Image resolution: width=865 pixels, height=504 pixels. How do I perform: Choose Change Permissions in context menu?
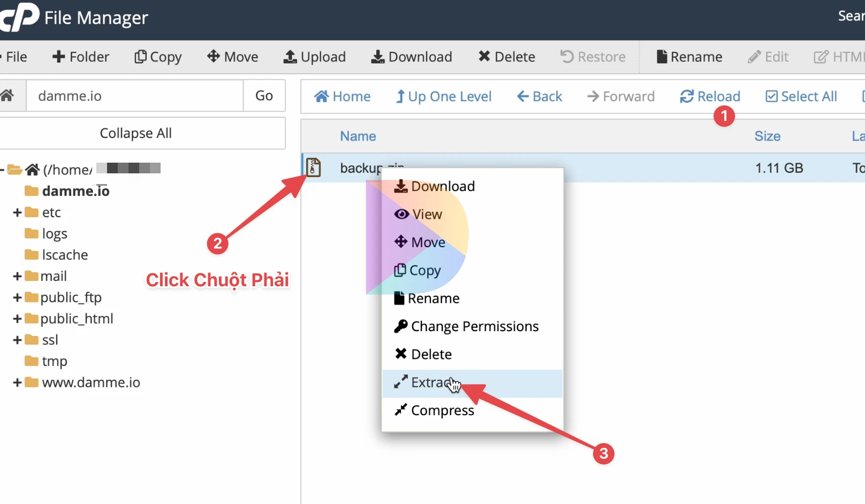coord(472,326)
